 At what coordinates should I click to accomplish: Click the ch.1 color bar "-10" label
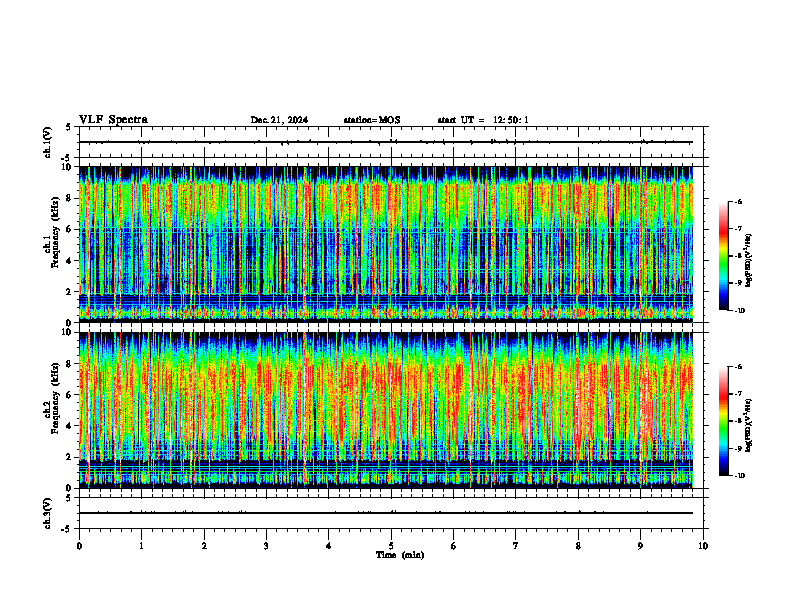[x=739, y=311]
